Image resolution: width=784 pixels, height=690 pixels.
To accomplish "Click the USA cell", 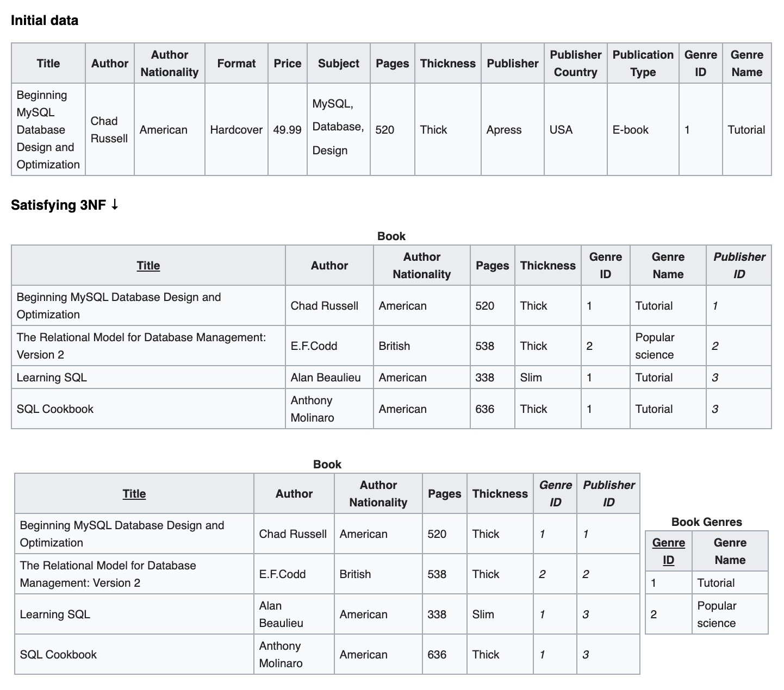I will [x=561, y=130].
